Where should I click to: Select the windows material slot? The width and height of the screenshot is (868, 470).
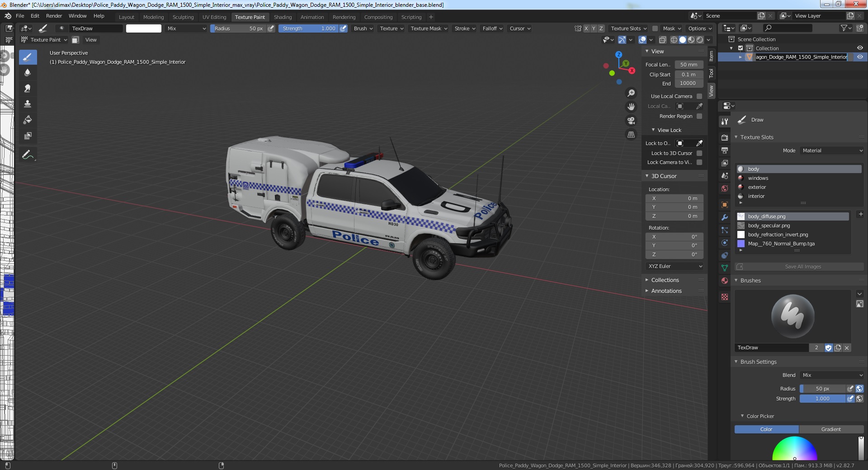point(799,178)
